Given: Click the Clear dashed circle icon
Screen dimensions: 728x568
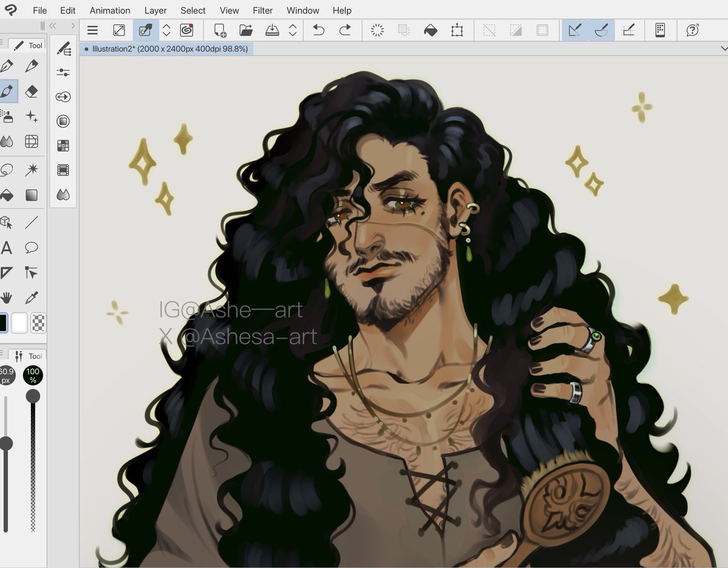Looking at the screenshot, I should point(377,30).
